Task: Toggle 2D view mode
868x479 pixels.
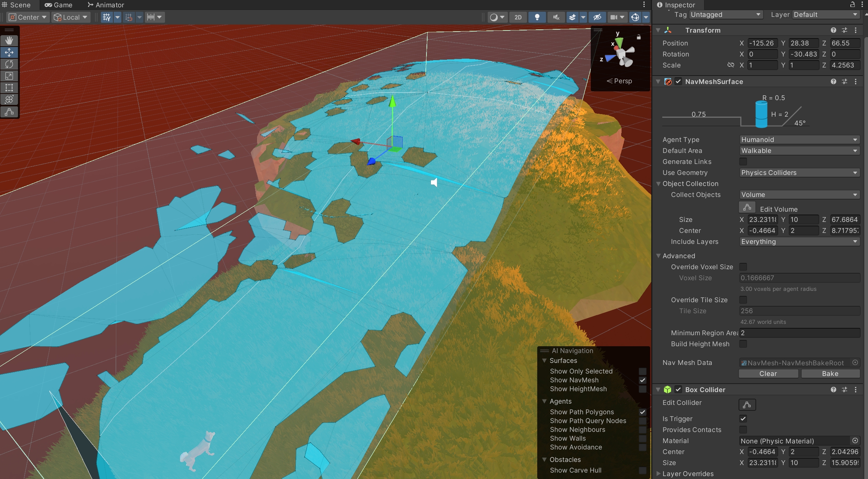Action: (518, 17)
